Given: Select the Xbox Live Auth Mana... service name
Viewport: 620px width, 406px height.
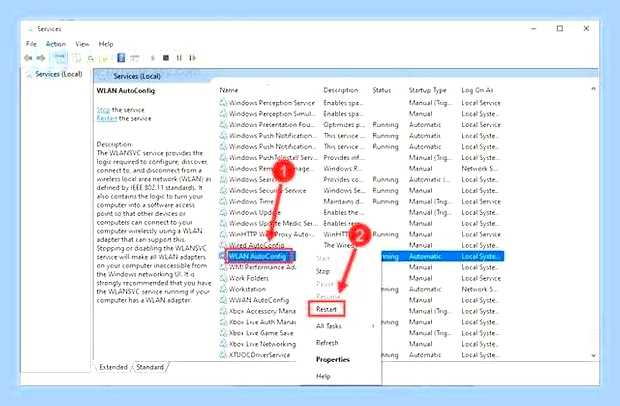Looking at the screenshot, I should (x=262, y=322).
